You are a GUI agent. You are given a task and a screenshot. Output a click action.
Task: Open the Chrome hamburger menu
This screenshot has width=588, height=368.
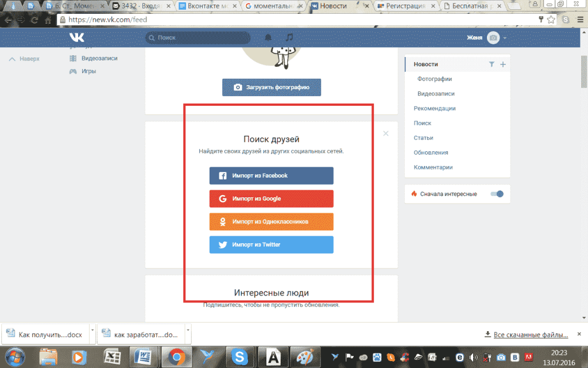coord(580,20)
